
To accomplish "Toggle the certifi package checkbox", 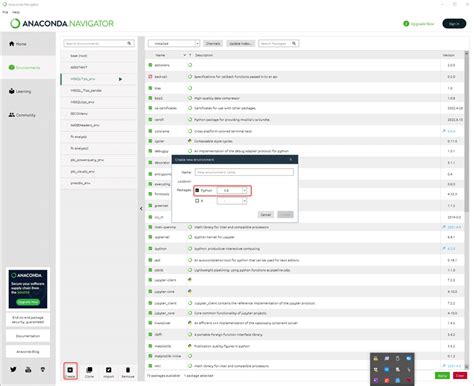I will coord(150,119).
